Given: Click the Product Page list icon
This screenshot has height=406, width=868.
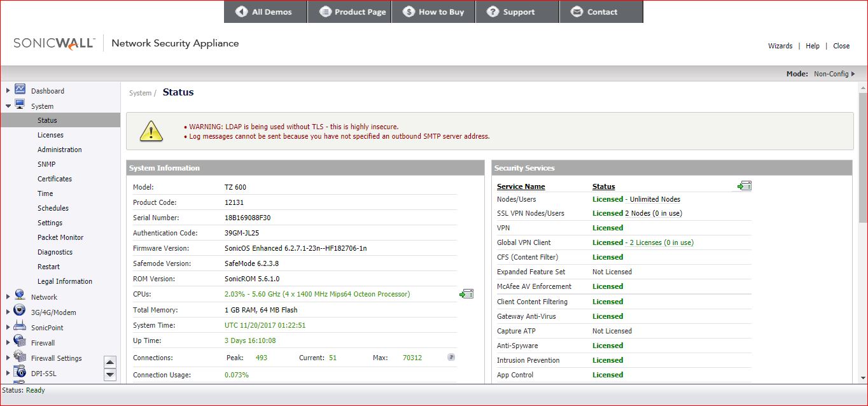Looking at the screenshot, I should pos(325,11).
